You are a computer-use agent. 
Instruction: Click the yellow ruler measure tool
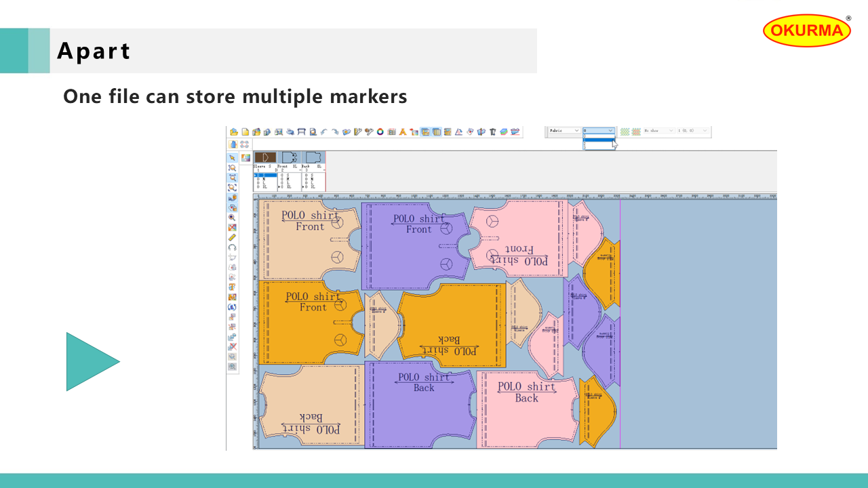(x=233, y=237)
